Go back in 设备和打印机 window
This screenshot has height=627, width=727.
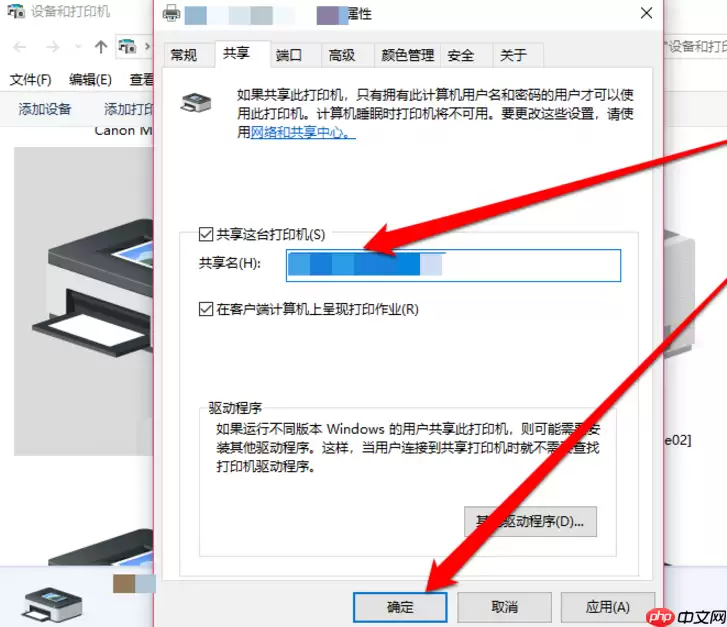(19, 47)
